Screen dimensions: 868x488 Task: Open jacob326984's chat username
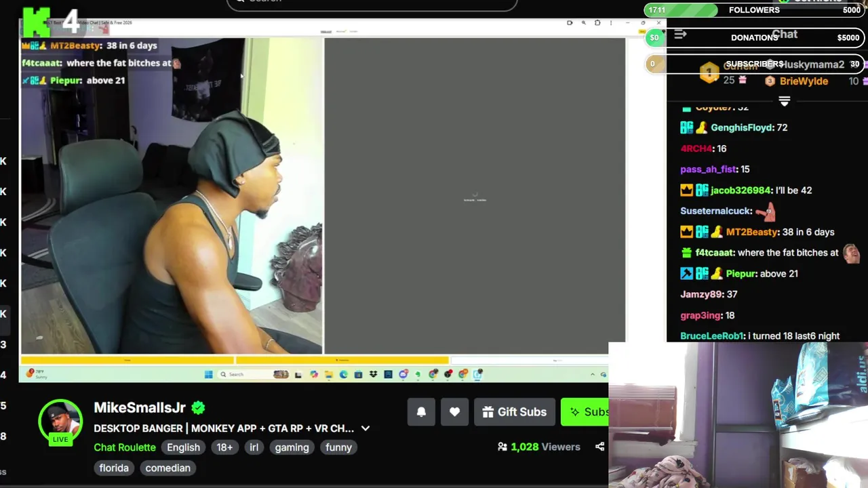tap(741, 190)
